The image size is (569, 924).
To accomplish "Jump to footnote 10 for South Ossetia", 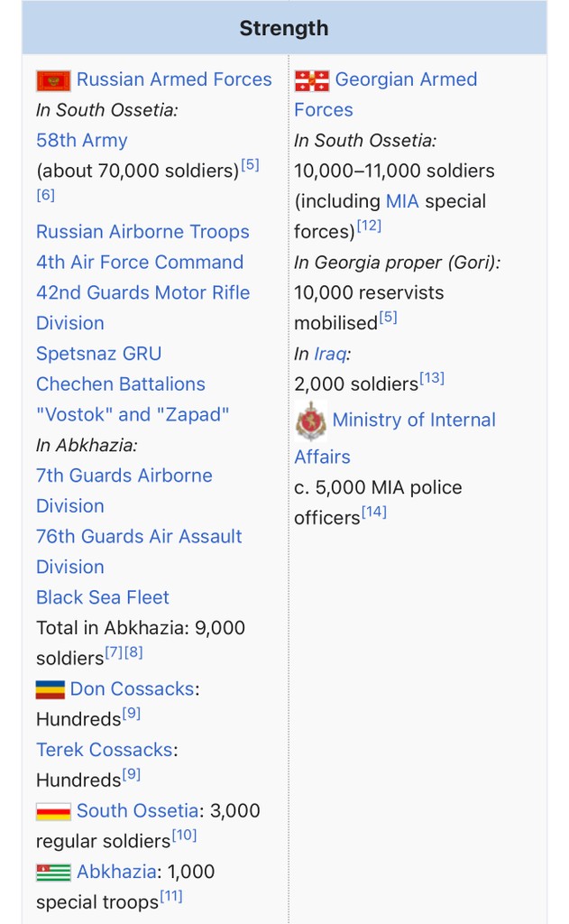I will coord(184,835).
